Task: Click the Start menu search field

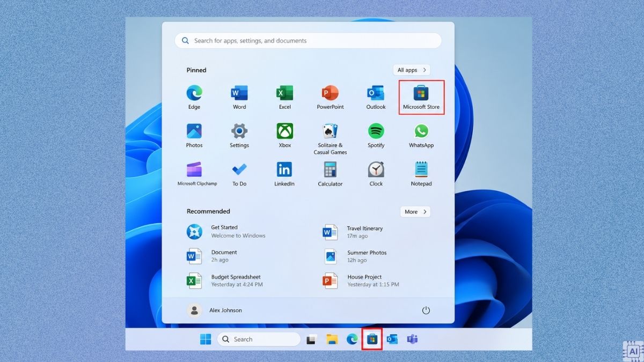Action: click(308, 41)
